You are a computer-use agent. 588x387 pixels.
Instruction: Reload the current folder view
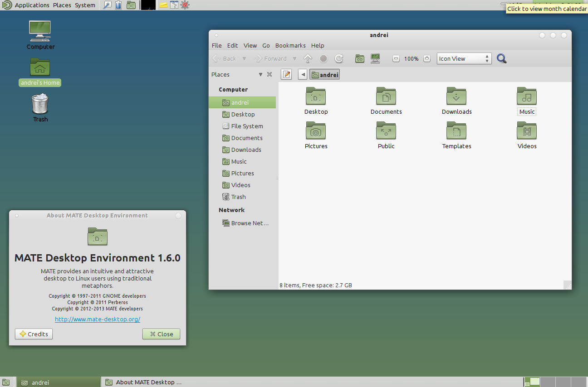(x=338, y=58)
